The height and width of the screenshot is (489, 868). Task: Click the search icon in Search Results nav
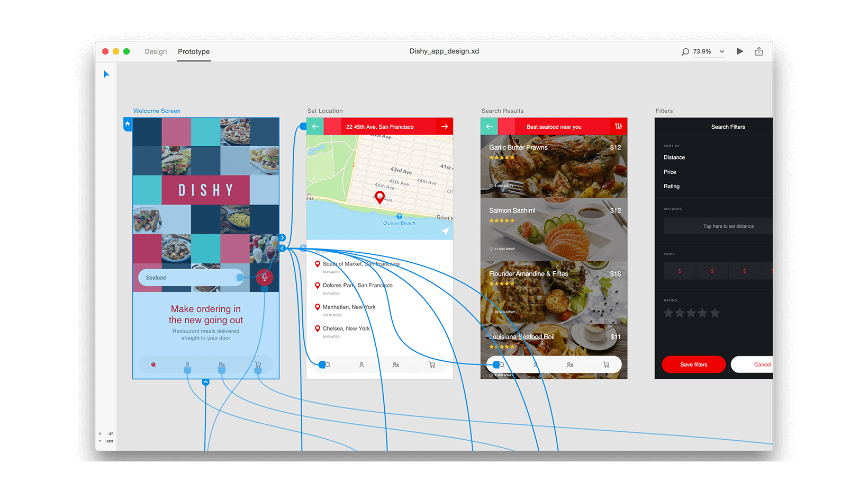pyautogui.click(x=501, y=365)
